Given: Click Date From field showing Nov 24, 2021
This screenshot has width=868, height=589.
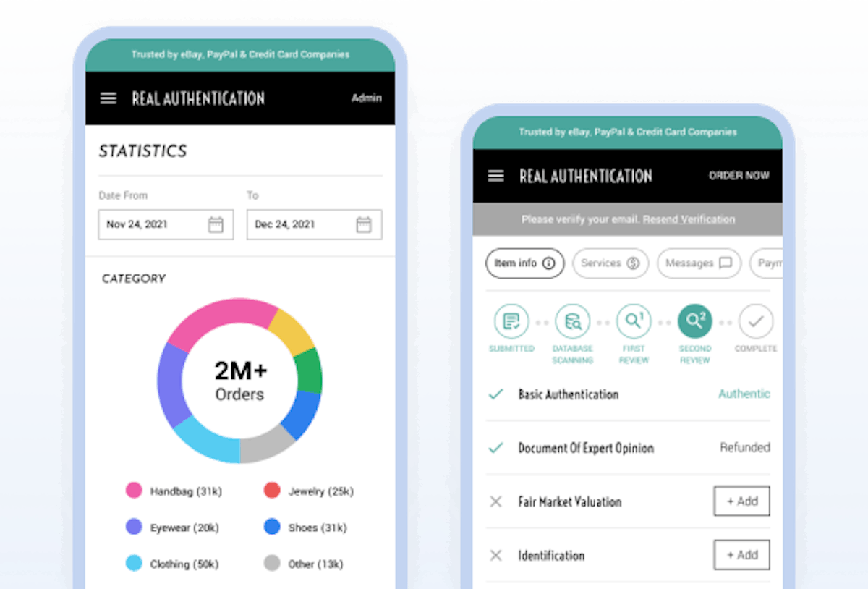Looking at the screenshot, I should tap(166, 225).
